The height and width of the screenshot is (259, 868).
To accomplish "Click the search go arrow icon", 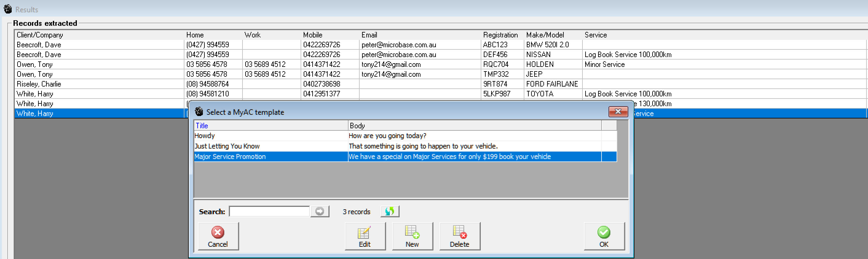I will (319, 211).
